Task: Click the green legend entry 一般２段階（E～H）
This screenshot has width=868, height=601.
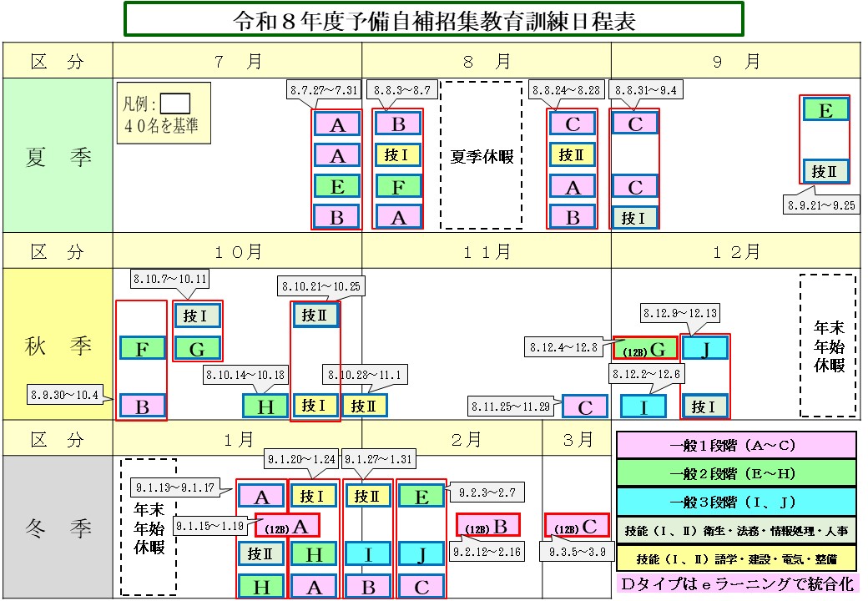Action: [x=736, y=473]
